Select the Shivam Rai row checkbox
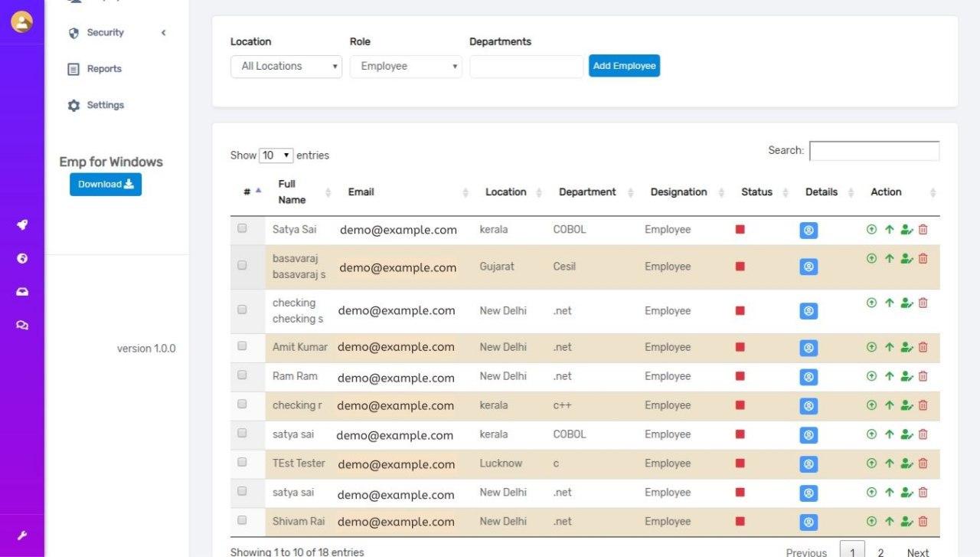The height and width of the screenshot is (557, 980). coord(243,520)
